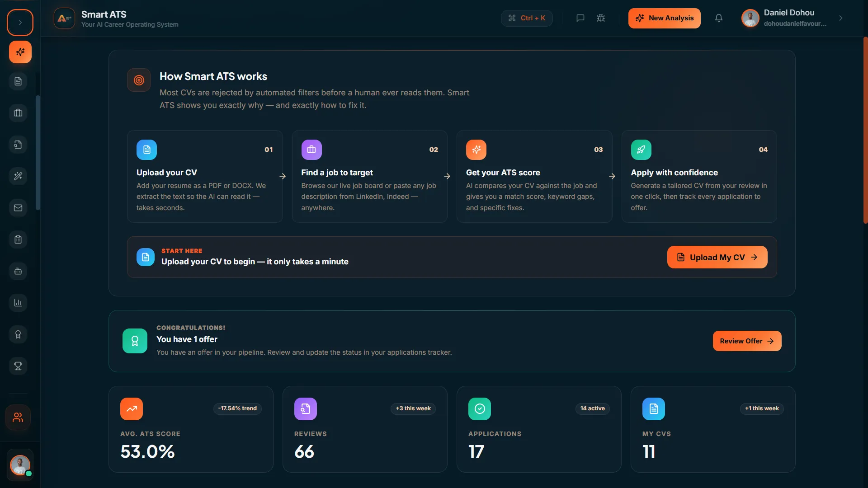Select the Apply with confidence card

pyautogui.click(x=699, y=176)
